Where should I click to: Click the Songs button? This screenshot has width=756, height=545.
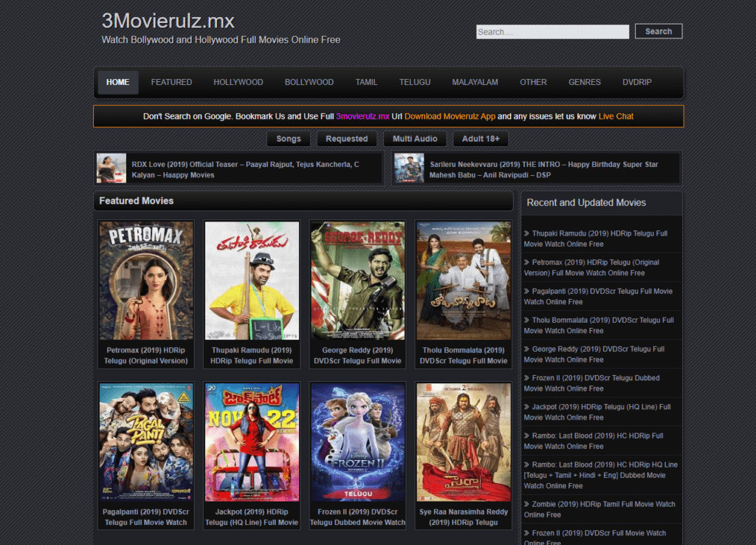click(289, 139)
